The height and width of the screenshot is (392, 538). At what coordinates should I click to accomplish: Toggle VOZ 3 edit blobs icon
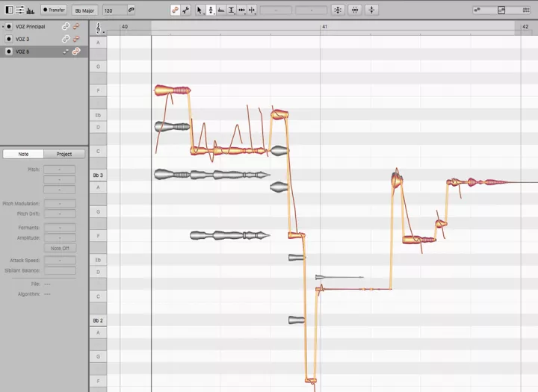[76, 39]
